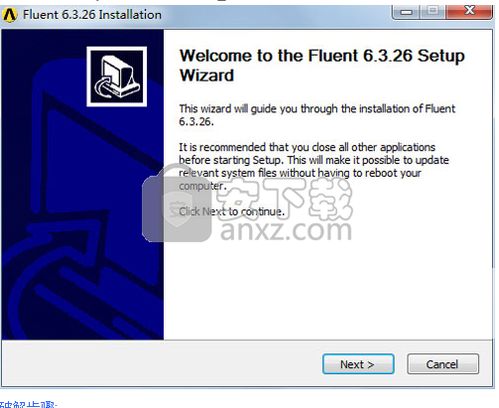Click the 'Click Next to continue' text
The height and width of the screenshot is (408, 499).
[x=232, y=211]
